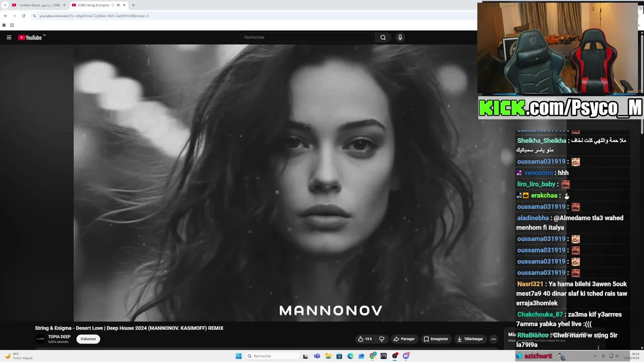The image size is (644, 362).
Task: Open the YouTube hamburger guide menu
Action: (x=9, y=37)
